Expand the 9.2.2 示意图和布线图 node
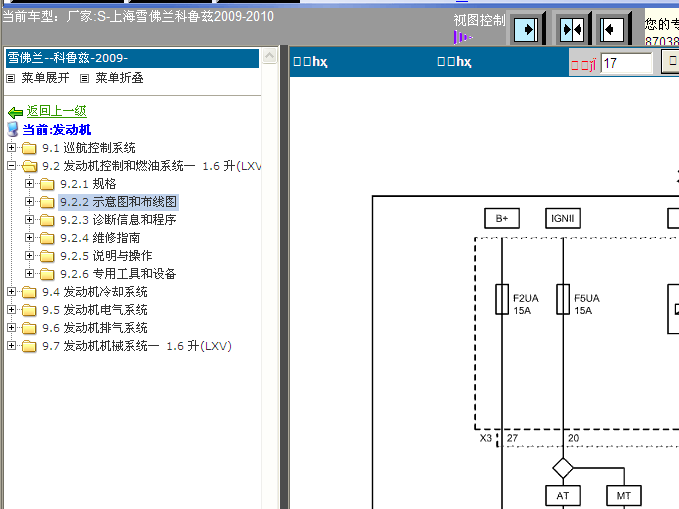679x509 pixels. (29, 201)
